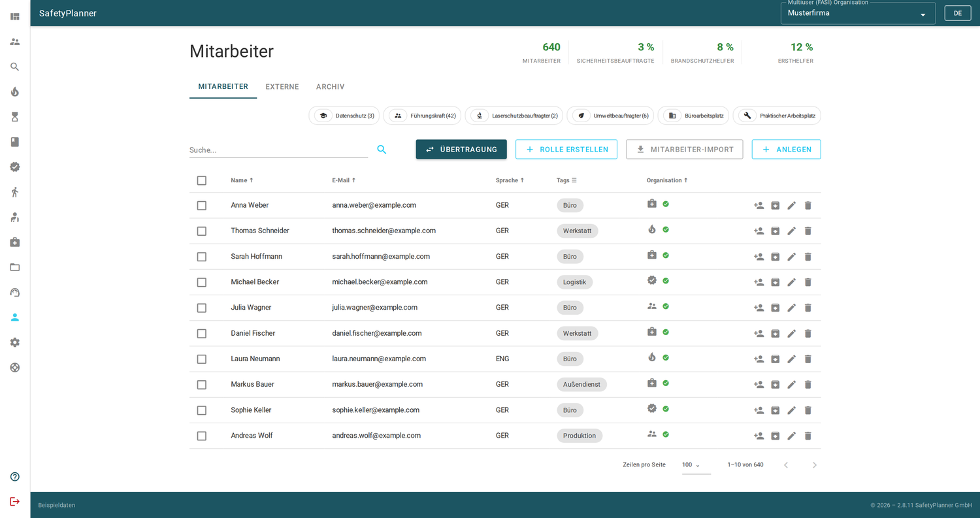This screenshot has width=980, height=518.
Task: Click the fire protection flame sidebar icon
Action: point(15,91)
